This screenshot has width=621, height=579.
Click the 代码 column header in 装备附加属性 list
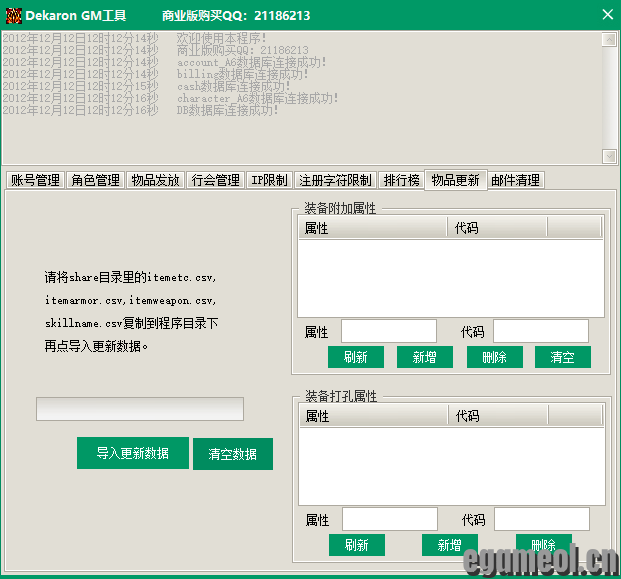click(x=496, y=228)
